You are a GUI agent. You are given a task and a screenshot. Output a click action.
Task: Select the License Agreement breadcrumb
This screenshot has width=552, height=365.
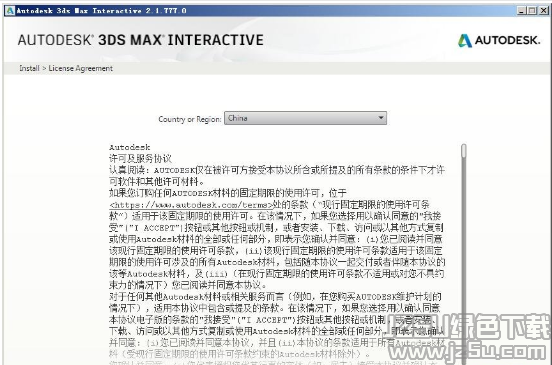pyautogui.click(x=81, y=68)
